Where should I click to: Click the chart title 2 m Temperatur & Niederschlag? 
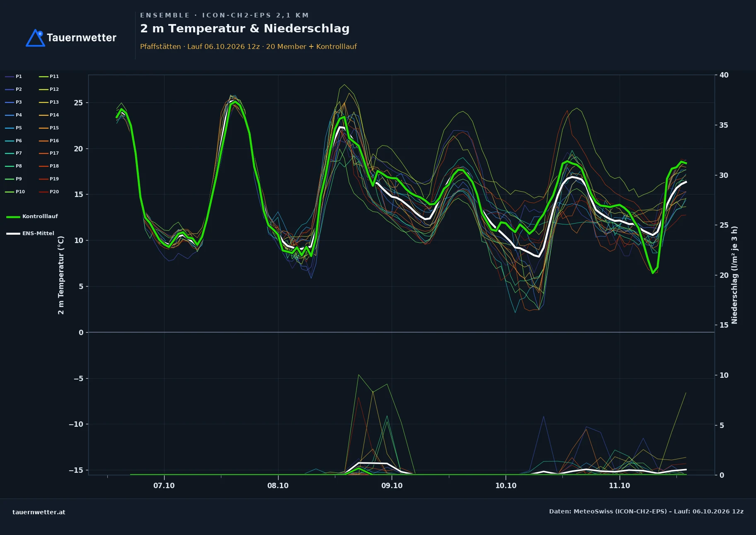tap(245, 29)
